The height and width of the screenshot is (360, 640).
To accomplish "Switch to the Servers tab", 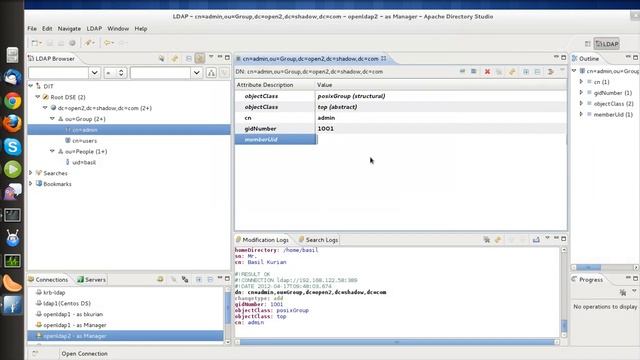I will [x=91, y=280].
